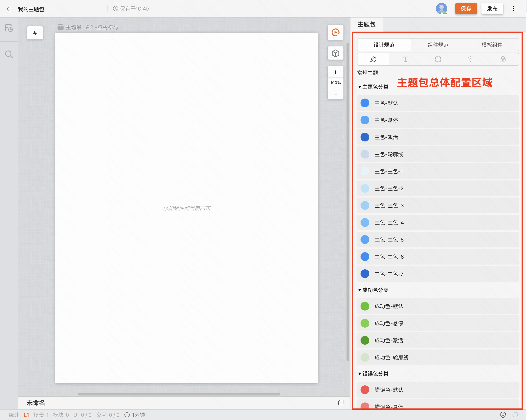
Task: Click the info icon in status bar
Action: pos(515,415)
